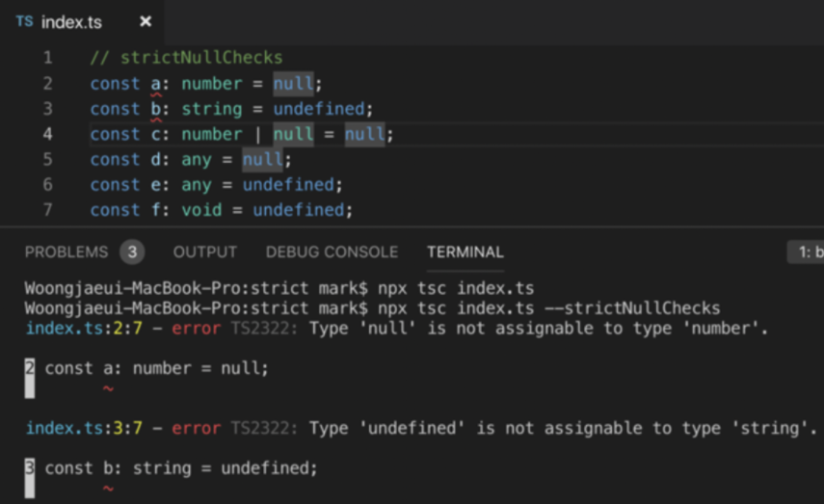Click variable 'b' with red squiggle on line 3

point(156,109)
